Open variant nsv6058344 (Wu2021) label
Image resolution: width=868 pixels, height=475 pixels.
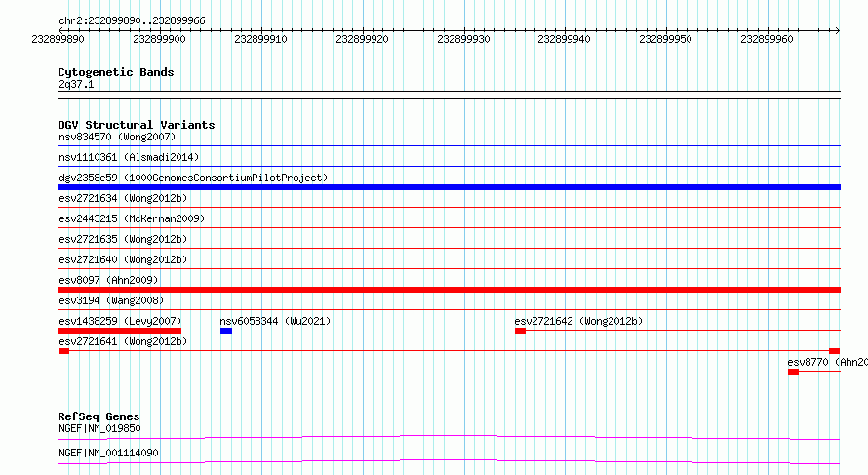click(x=275, y=321)
